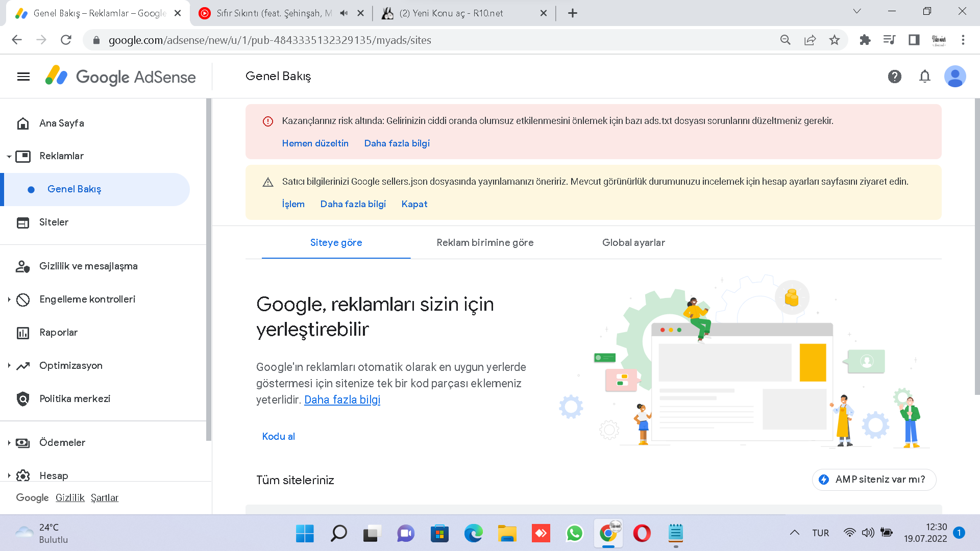The width and height of the screenshot is (980, 551).
Task: Open the Chrome three-dot menu
Action: [x=963, y=40]
